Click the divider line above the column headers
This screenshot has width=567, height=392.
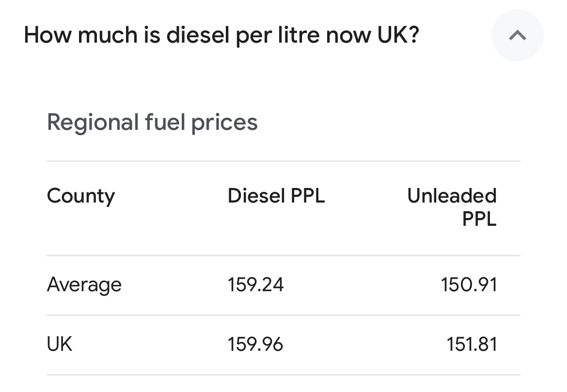[x=283, y=161]
